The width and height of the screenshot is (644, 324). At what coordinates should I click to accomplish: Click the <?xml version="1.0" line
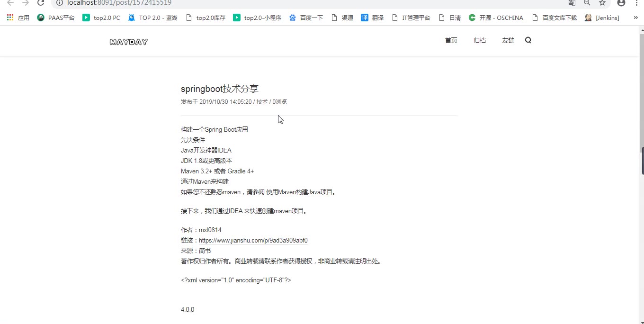(236, 280)
